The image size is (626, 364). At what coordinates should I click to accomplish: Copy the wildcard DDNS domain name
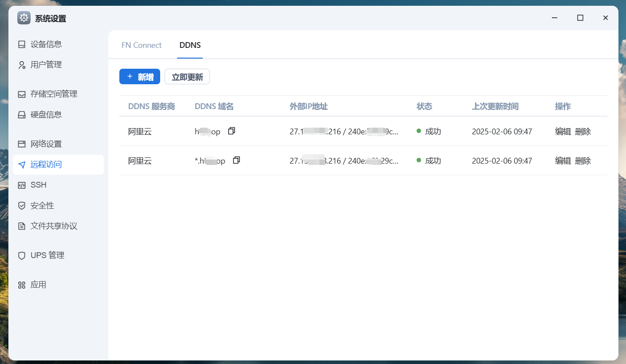[x=236, y=160]
